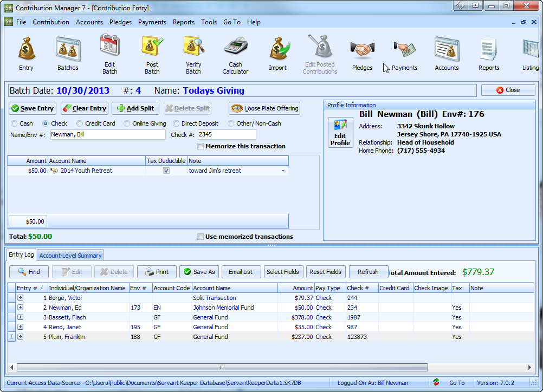Screen dimensions: 543x392
Task: Click the Edit Batch calendar icon
Action: tap(110, 45)
